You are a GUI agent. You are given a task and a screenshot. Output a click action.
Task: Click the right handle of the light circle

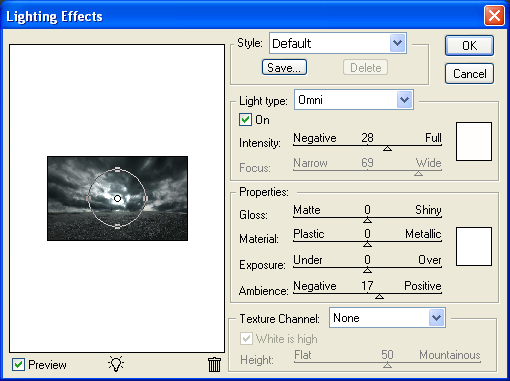[145, 198]
